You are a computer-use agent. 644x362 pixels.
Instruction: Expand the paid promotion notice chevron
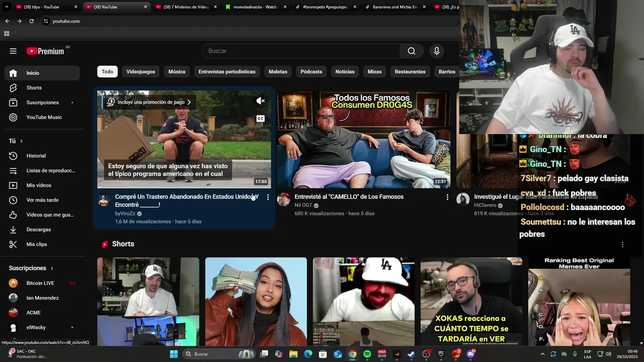(x=189, y=102)
